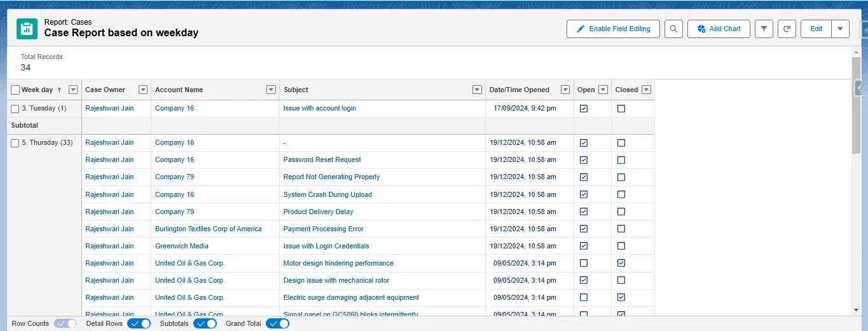Screen dimensions: 868x331
Task: Refresh the report using the reload icon
Action: (x=787, y=29)
